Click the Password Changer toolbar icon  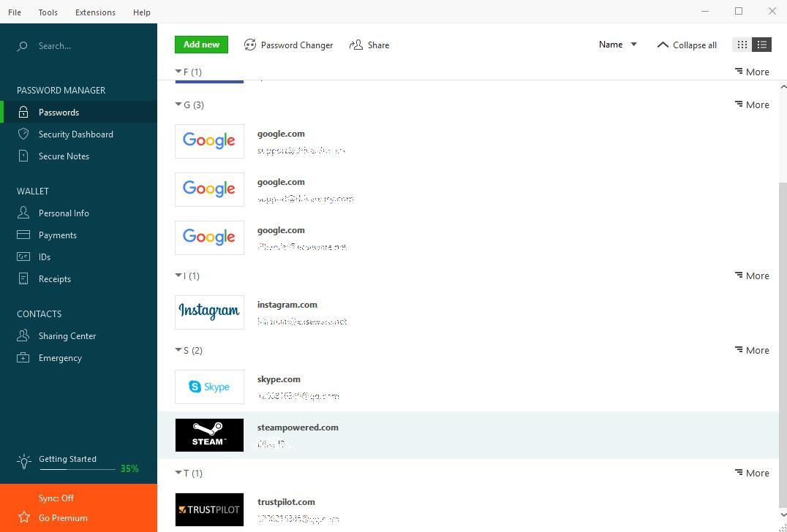click(250, 45)
